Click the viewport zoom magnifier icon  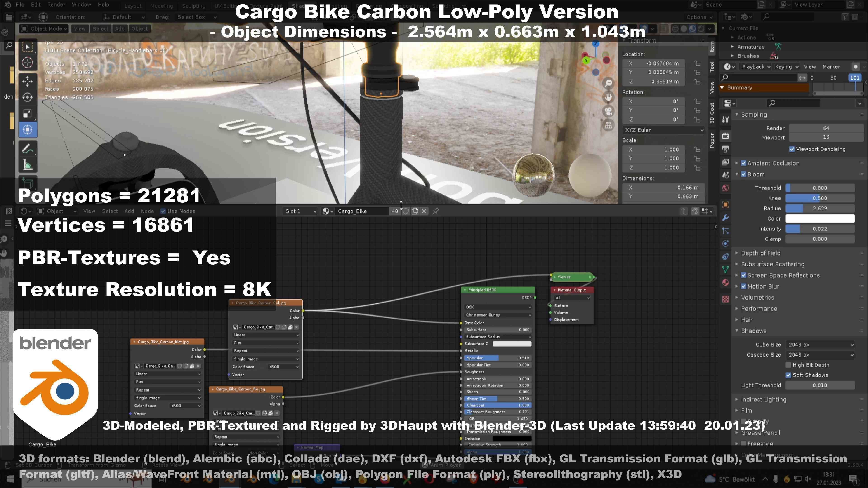tap(609, 83)
